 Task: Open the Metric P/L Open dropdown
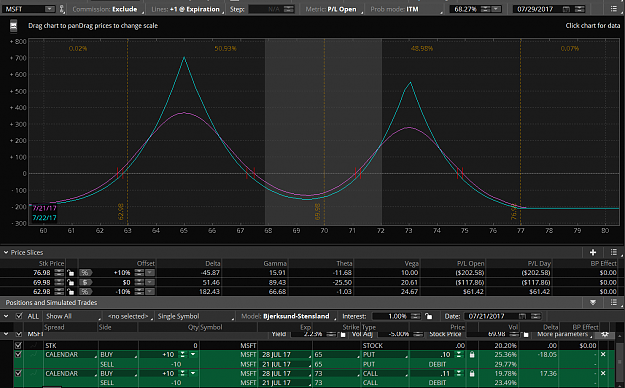pyautogui.click(x=333, y=9)
